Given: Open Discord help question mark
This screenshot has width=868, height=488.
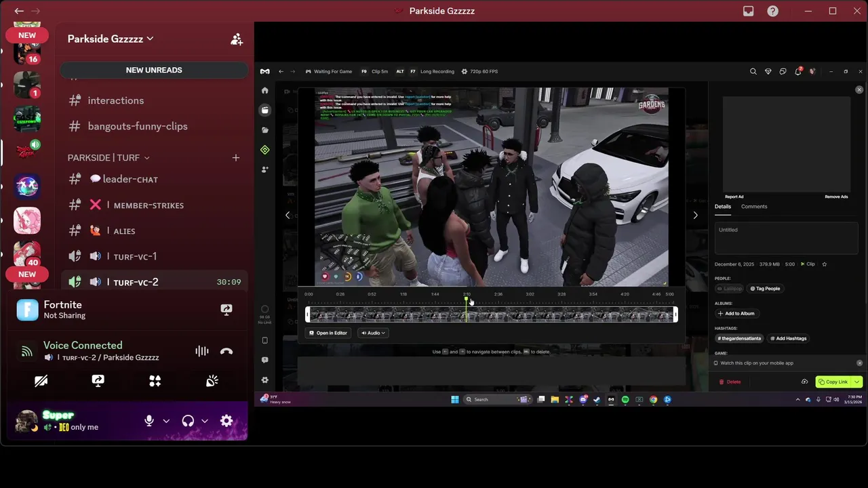Looking at the screenshot, I should (x=772, y=11).
